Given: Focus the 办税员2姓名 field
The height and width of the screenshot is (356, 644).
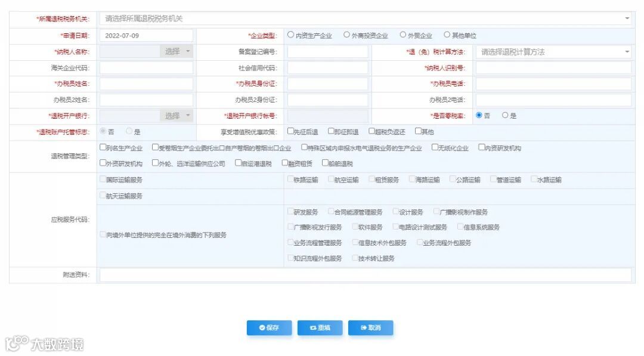Looking at the screenshot, I should coord(146,100).
